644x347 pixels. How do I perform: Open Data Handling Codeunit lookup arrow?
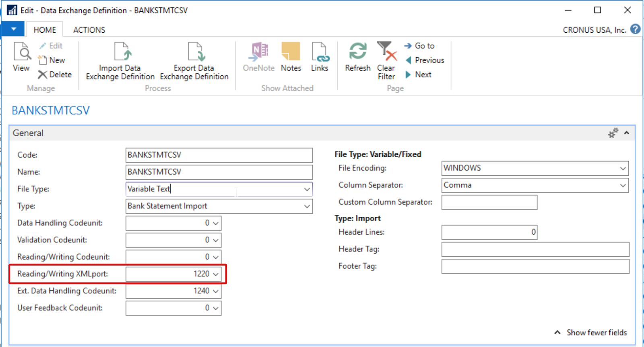pyautogui.click(x=216, y=223)
